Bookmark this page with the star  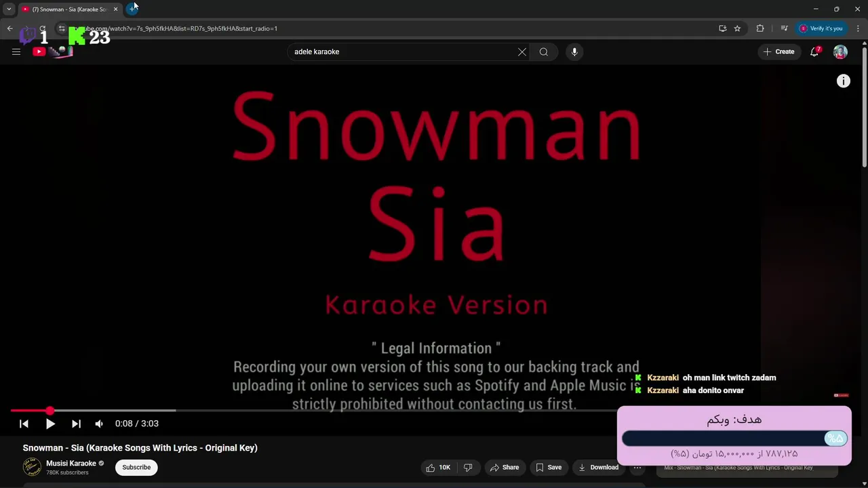click(x=737, y=28)
